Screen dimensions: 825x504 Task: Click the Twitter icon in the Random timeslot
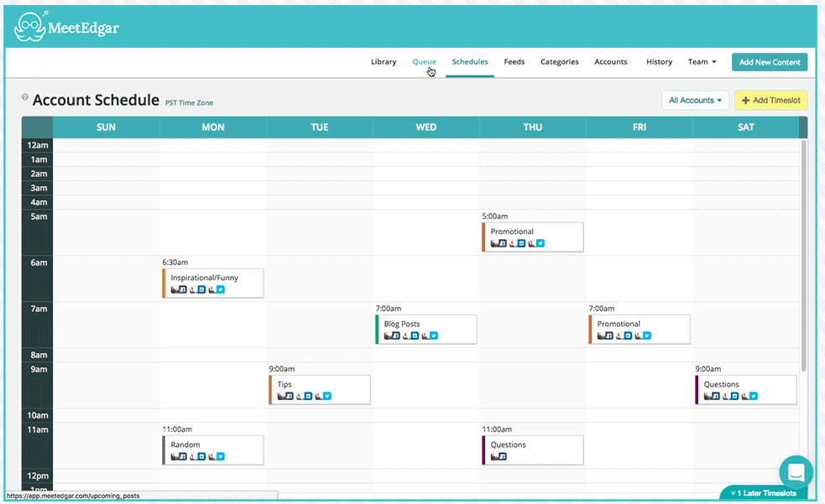[x=217, y=457]
